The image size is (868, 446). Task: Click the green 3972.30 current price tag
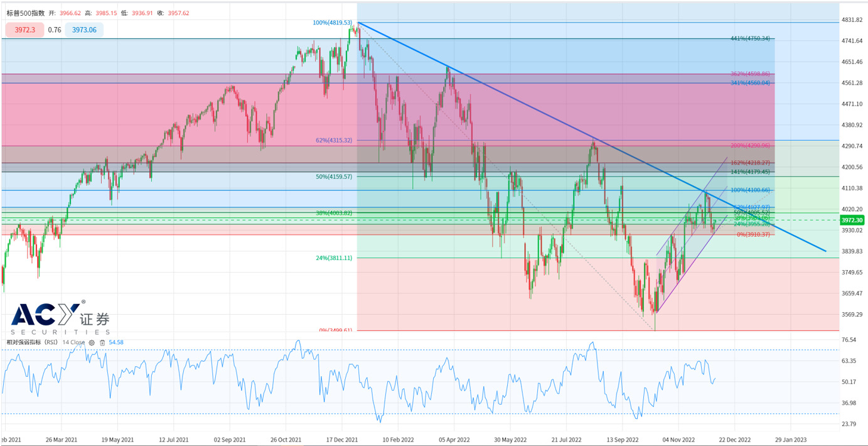(x=852, y=220)
